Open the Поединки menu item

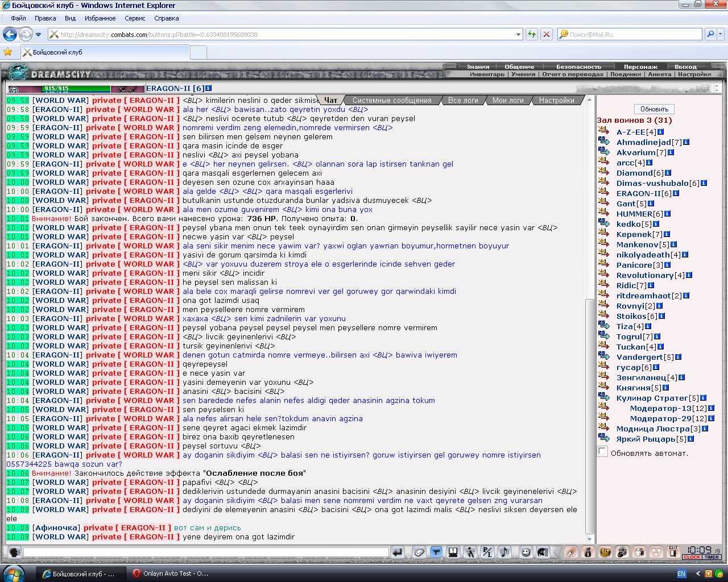coord(626,74)
